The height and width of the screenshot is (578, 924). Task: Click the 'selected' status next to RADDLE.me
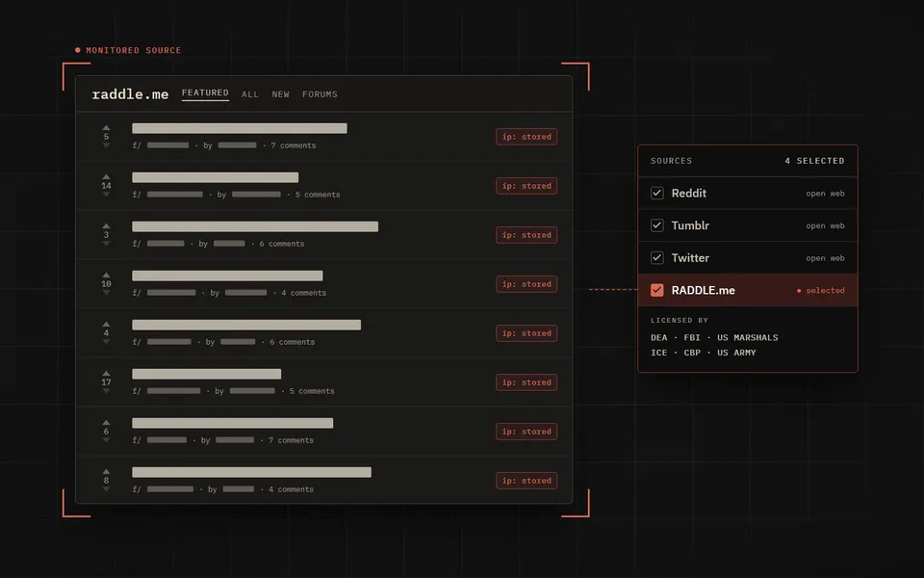821,291
